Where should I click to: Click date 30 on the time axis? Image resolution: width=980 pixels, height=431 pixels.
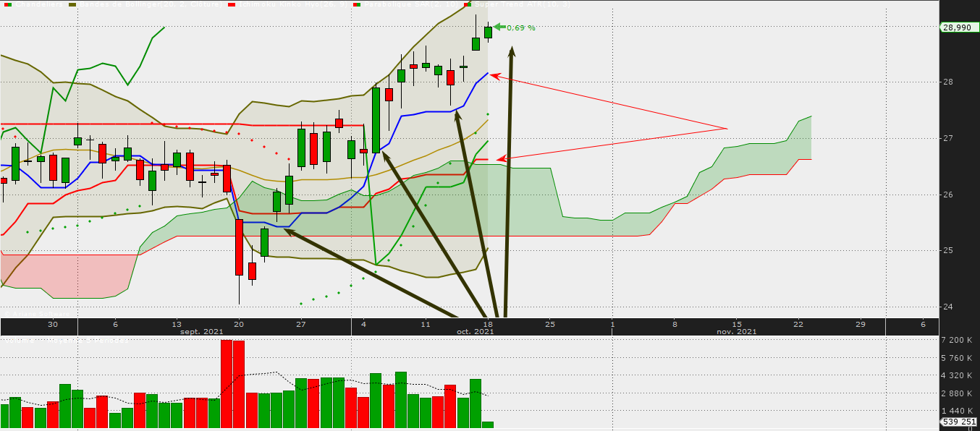53,324
